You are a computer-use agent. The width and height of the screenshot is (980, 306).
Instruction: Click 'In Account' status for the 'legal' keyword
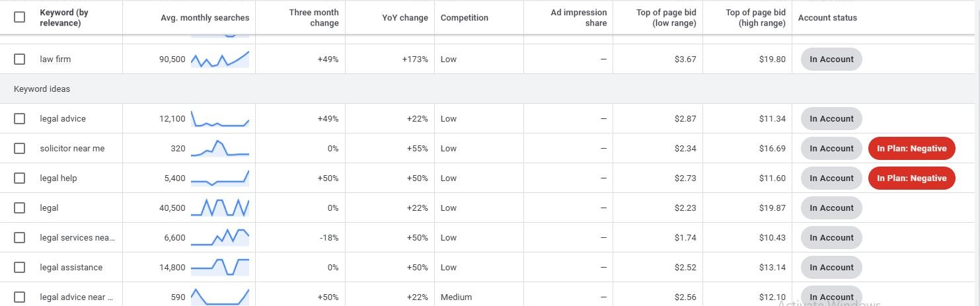coord(831,208)
